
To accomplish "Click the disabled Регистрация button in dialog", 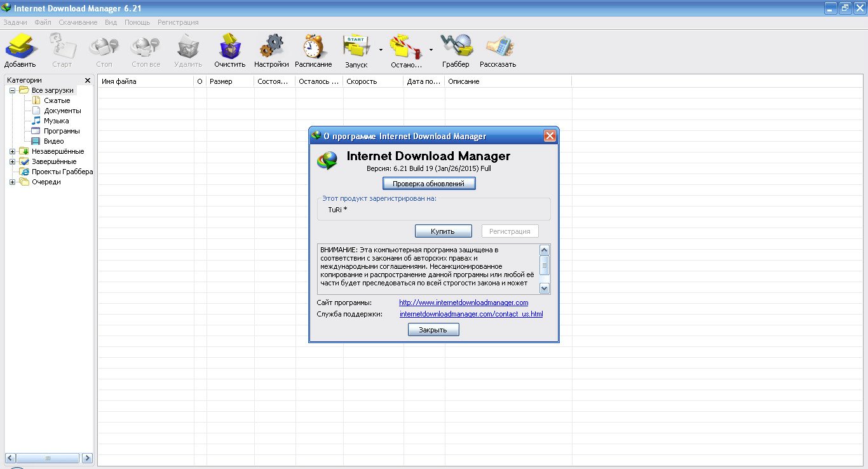I will coord(510,231).
